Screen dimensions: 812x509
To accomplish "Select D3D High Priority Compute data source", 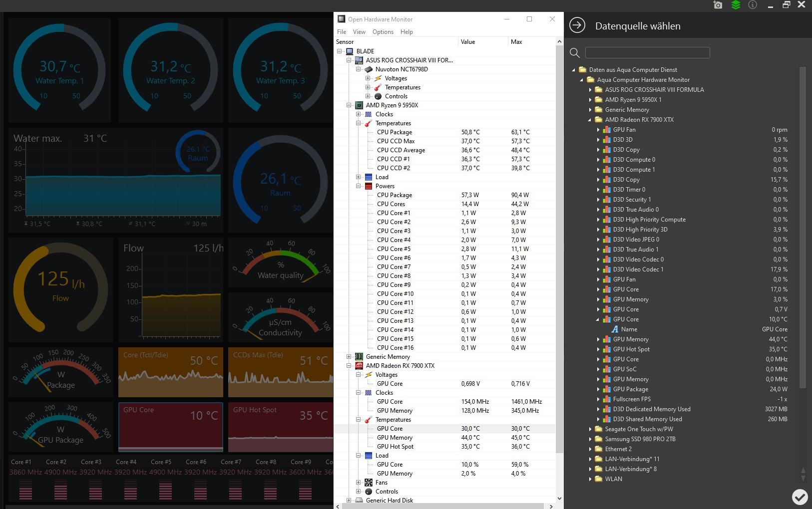I will point(692,220).
